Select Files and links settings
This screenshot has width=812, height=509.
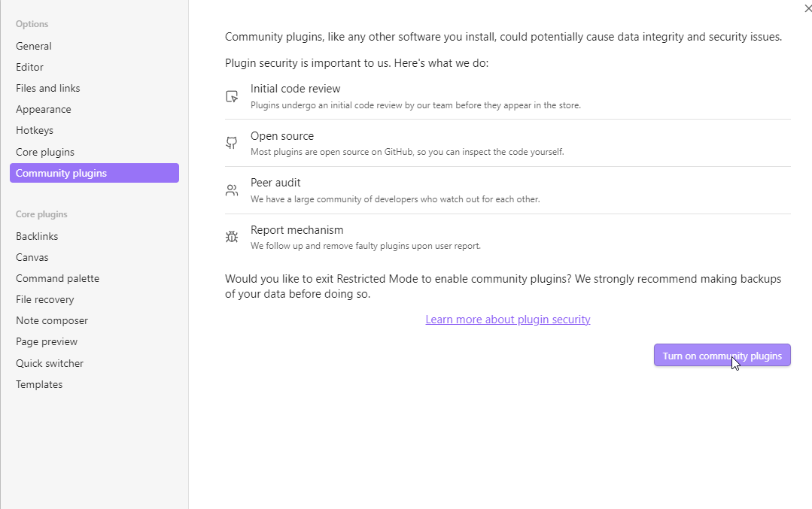coord(48,88)
